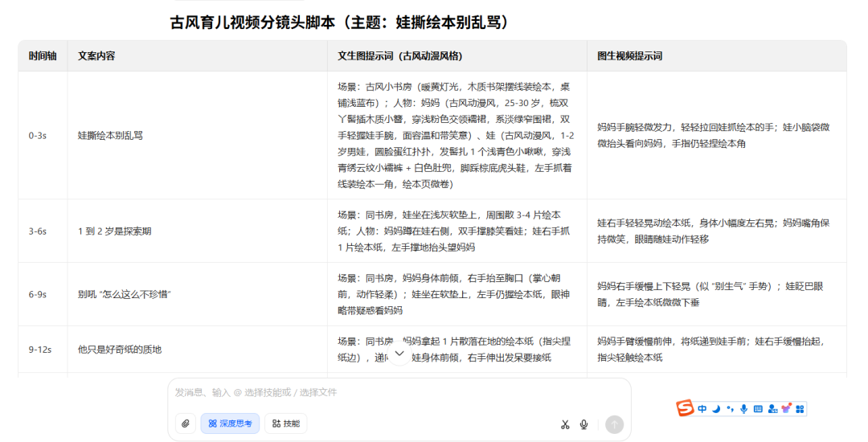Click 妈妈手臂缓慢前伸 video prompt cell
The height and width of the screenshot is (442, 868).
tap(716, 350)
